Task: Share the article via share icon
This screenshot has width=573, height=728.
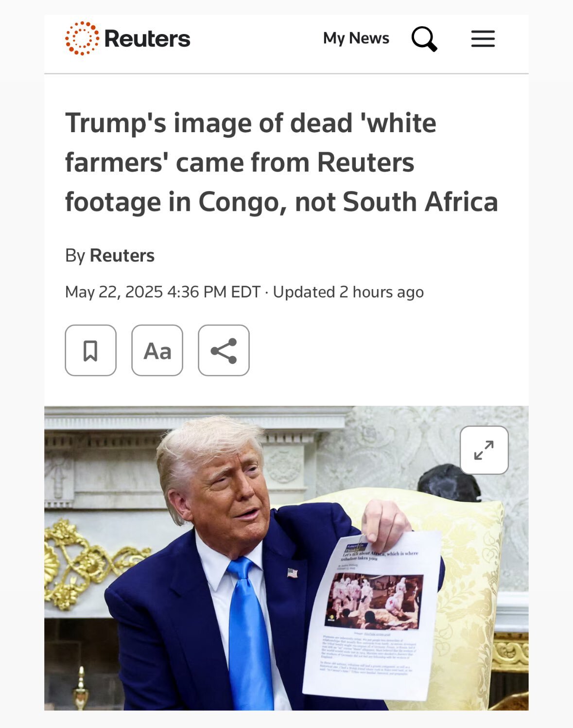Action: pos(224,350)
